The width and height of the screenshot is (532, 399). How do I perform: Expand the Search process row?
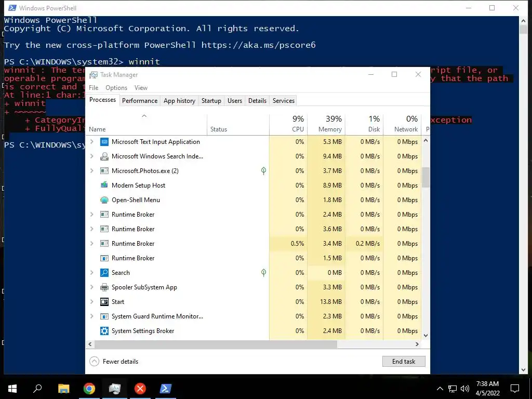(x=91, y=272)
